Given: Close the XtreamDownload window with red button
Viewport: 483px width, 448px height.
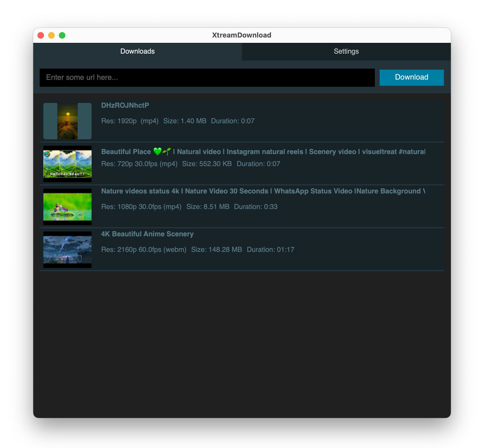Looking at the screenshot, I should click(x=41, y=35).
